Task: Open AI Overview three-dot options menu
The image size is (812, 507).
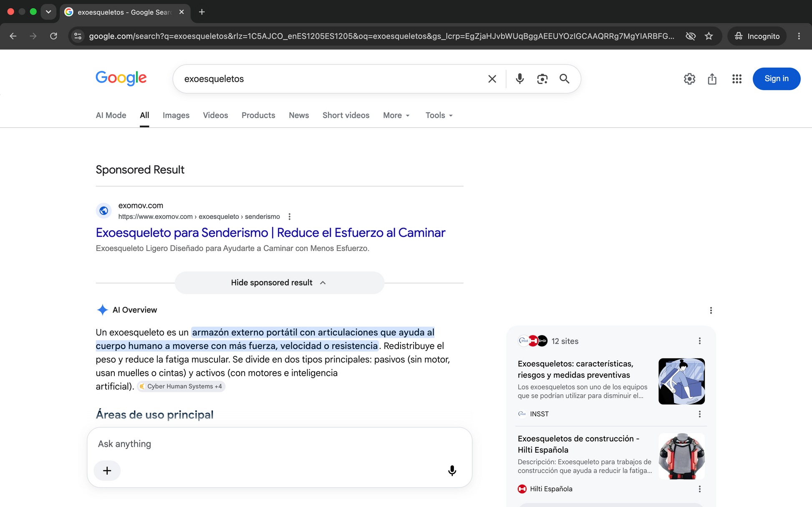Action: coord(711,310)
